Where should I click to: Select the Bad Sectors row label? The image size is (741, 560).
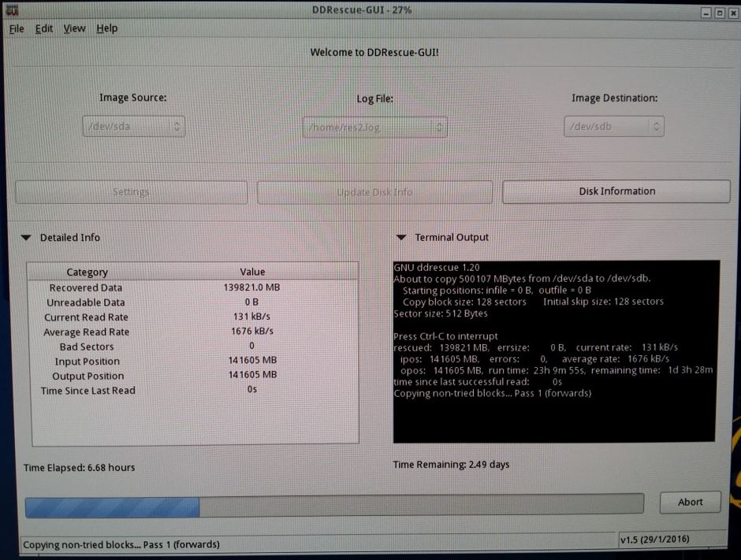coord(87,347)
